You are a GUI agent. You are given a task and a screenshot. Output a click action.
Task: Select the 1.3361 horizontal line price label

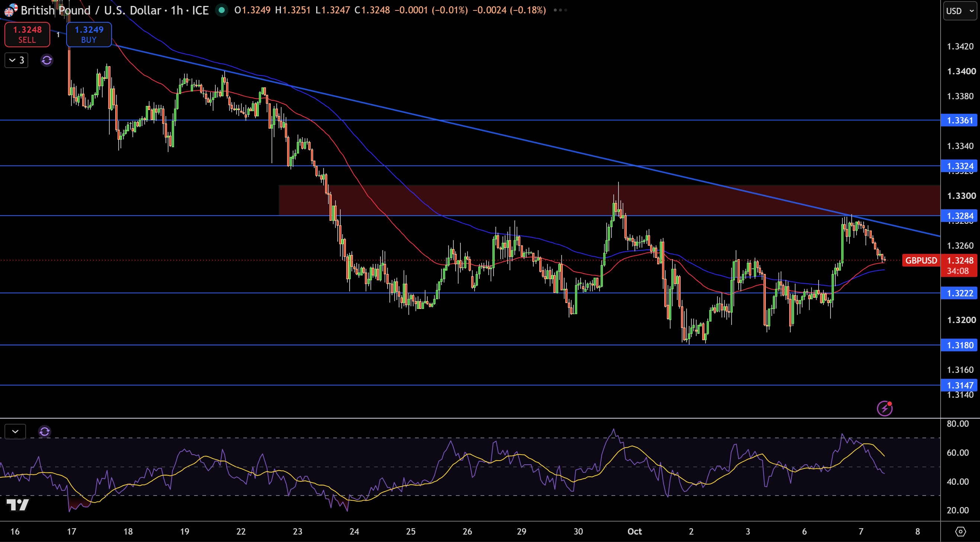[959, 120]
